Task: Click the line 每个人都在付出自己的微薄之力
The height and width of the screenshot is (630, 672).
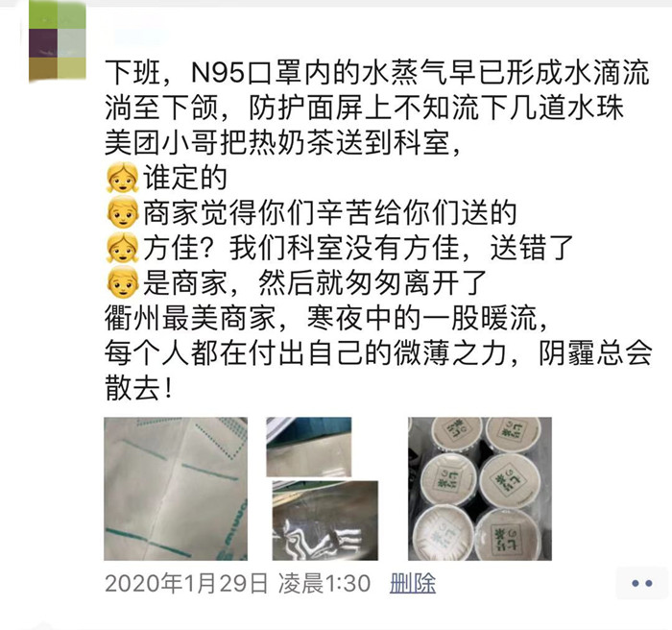Action: coord(305,353)
